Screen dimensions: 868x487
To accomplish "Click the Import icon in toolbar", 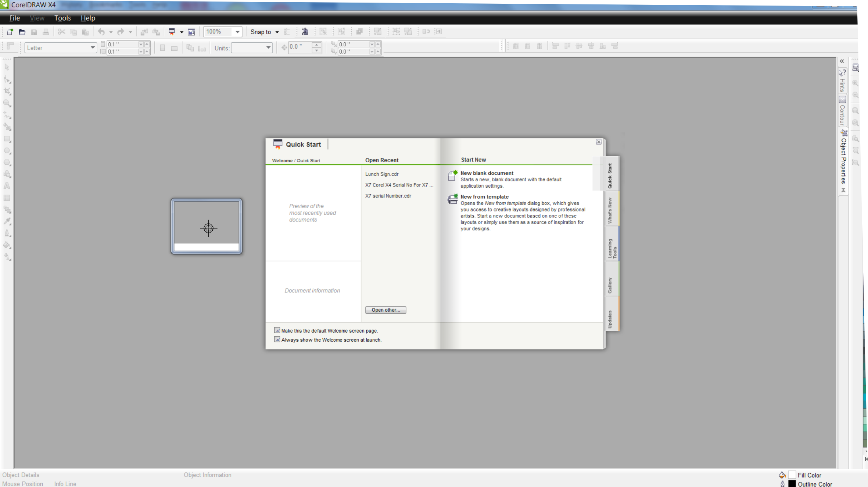I will click(x=144, y=32).
